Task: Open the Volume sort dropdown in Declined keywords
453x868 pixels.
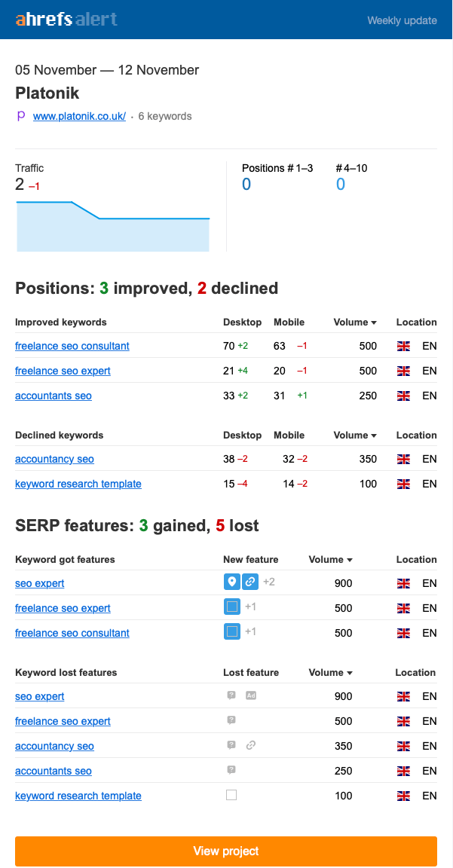Action: coord(355,435)
